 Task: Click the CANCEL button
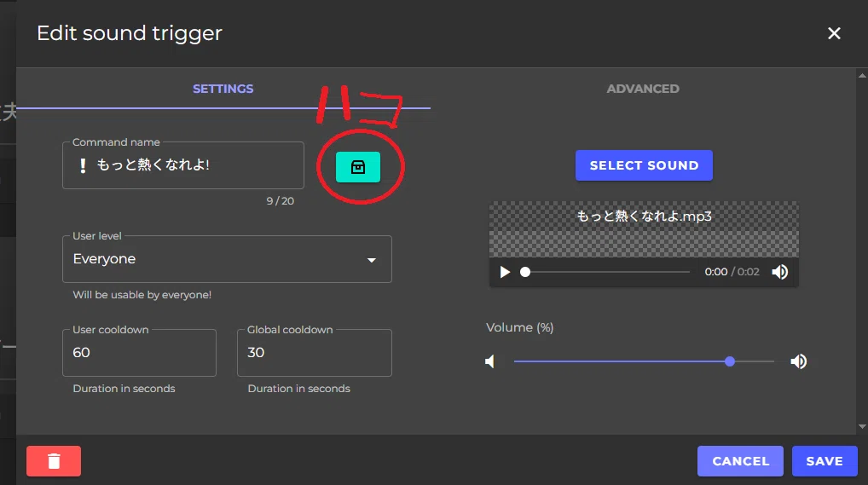click(x=740, y=460)
